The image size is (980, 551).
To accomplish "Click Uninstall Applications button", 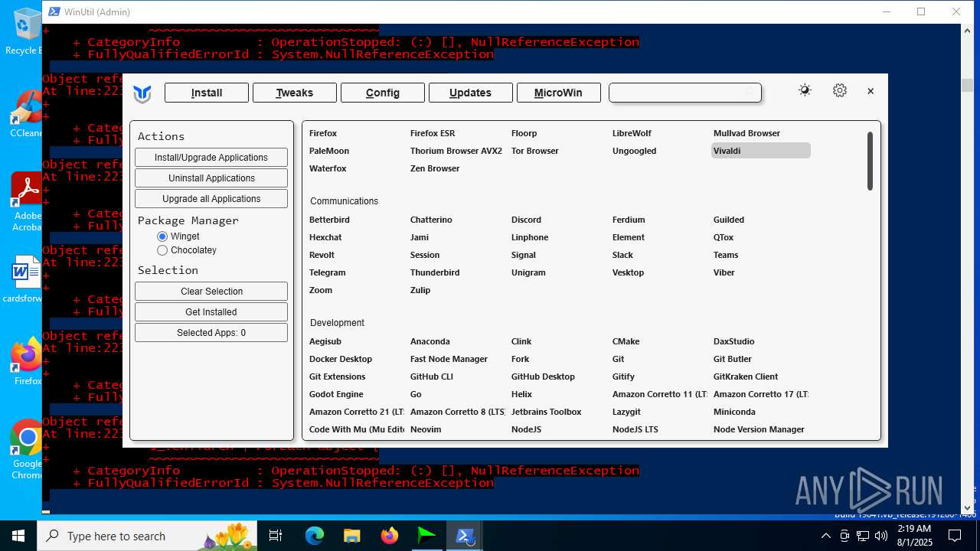I will click(x=211, y=178).
